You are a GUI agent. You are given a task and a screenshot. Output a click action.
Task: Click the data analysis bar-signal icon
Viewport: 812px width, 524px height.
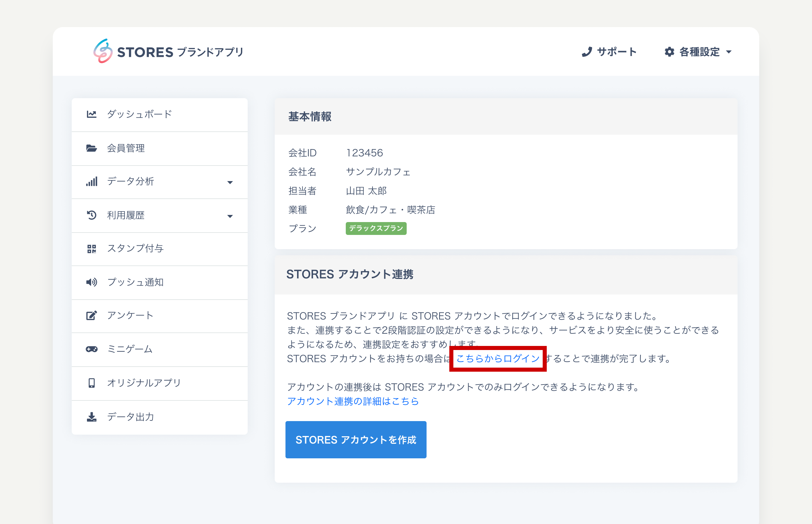91,181
